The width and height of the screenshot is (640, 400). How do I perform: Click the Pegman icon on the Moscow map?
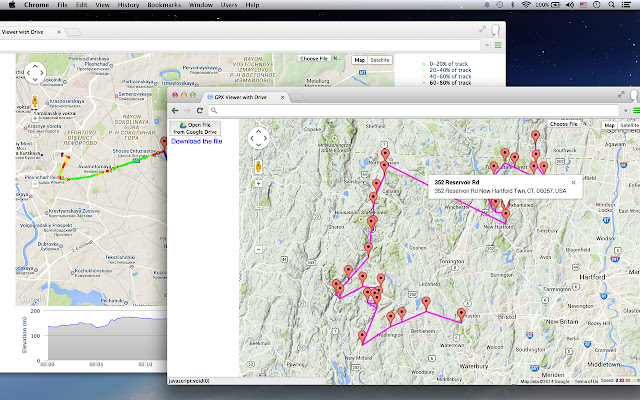[33, 103]
